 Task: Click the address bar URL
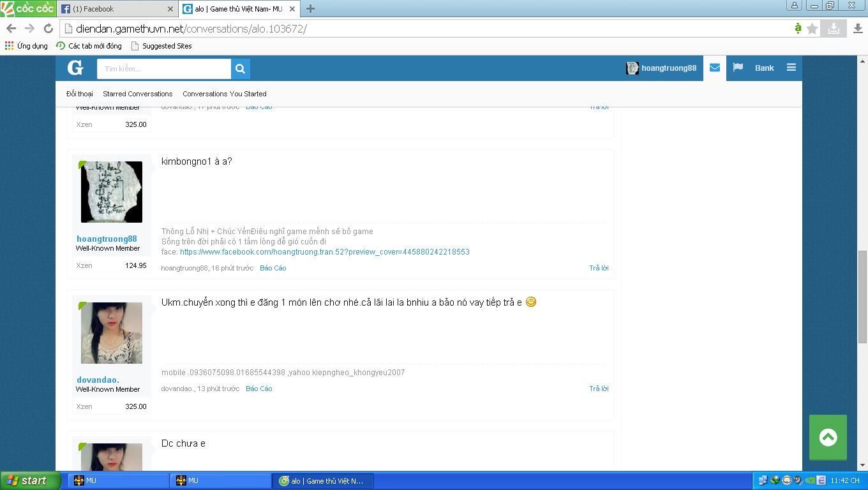191,29
